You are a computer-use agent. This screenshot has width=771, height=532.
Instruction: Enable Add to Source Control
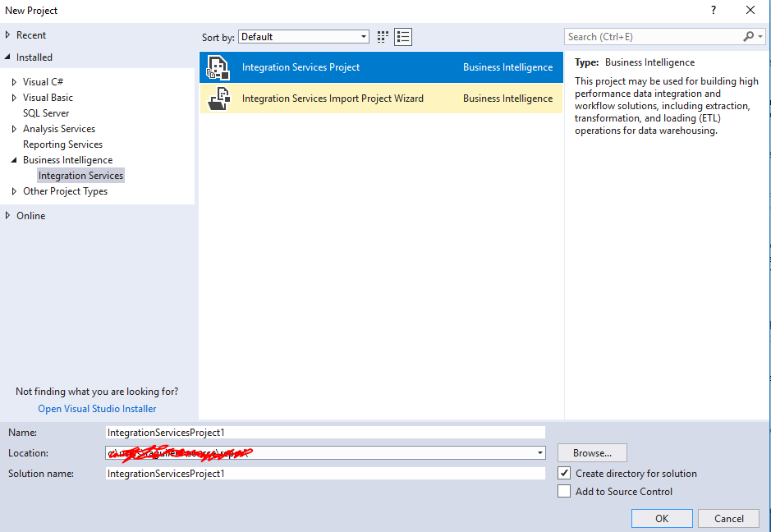click(x=564, y=491)
